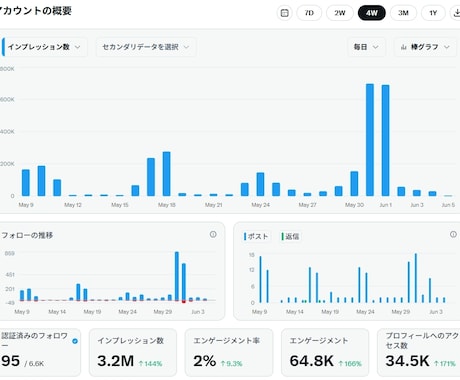Image resolution: width=460 pixels, height=380 pixels.
Task: Select the 認証済みのフォロワー 95 card
Action: pos(40,352)
